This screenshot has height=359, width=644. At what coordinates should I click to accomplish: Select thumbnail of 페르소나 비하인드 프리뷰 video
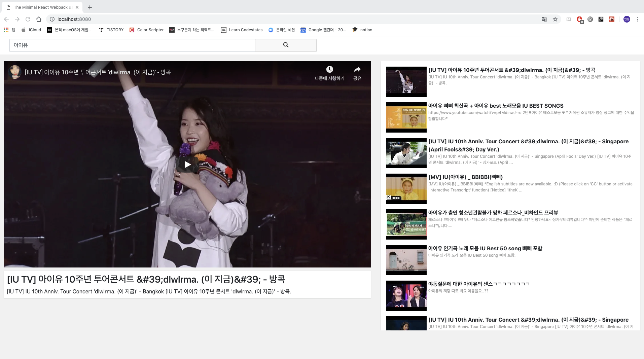406,224
